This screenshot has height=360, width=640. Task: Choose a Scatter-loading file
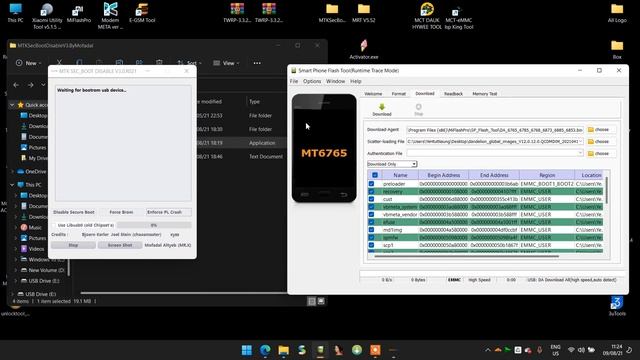coord(601,142)
